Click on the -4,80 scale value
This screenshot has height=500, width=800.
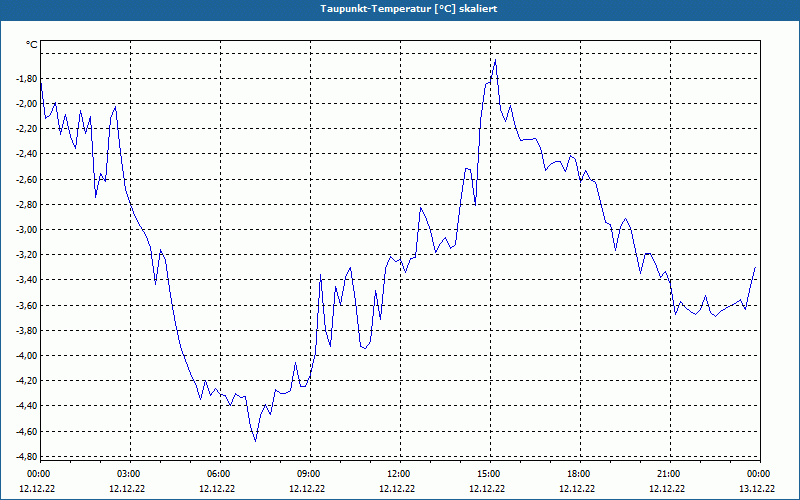pos(27,457)
